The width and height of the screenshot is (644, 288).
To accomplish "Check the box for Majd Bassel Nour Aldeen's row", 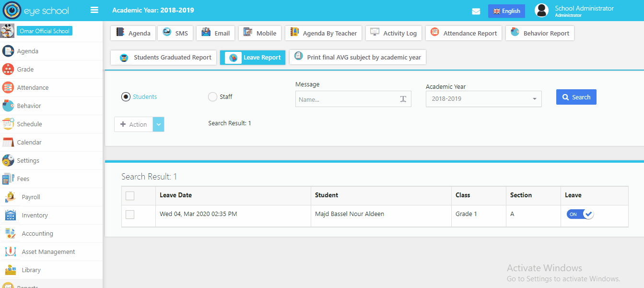I will (x=130, y=215).
